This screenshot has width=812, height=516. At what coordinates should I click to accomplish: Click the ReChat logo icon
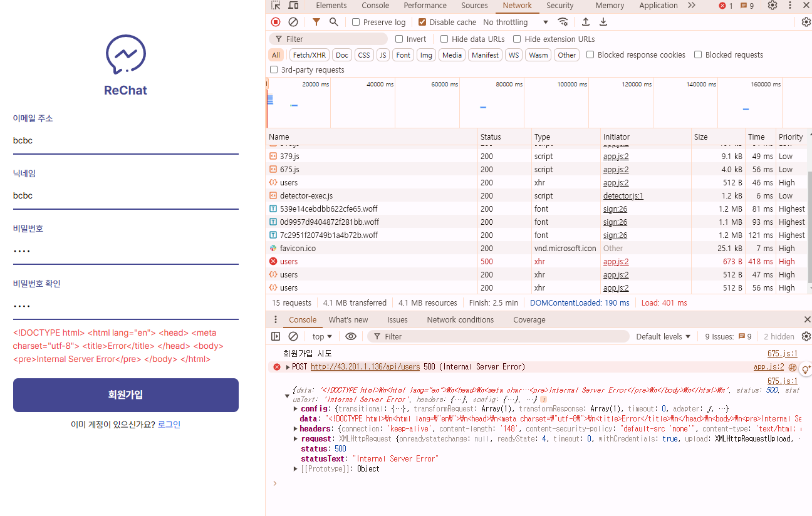(126, 54)
